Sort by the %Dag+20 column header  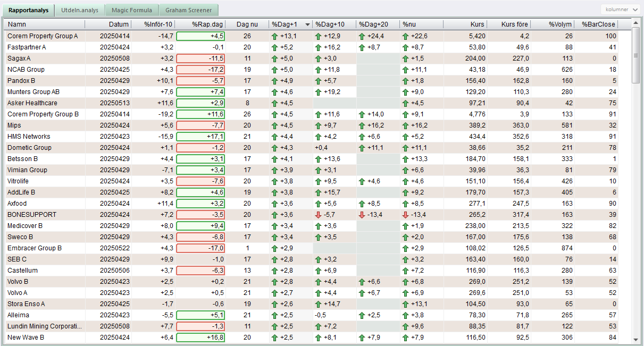coord(378,24)
